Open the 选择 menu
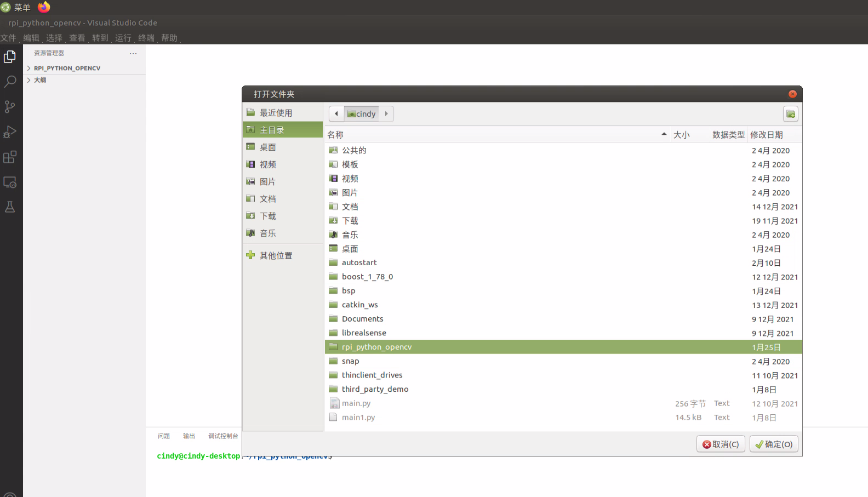This screenshot has width=868, height=497. (x=54, y=38)
